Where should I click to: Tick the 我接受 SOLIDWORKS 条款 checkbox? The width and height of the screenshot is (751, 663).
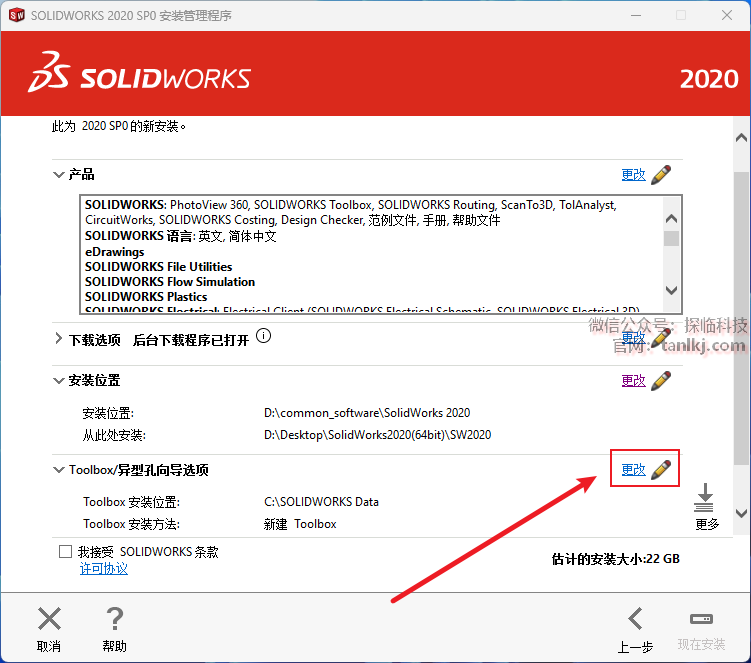pyautogui.click(x=65, y=551)
